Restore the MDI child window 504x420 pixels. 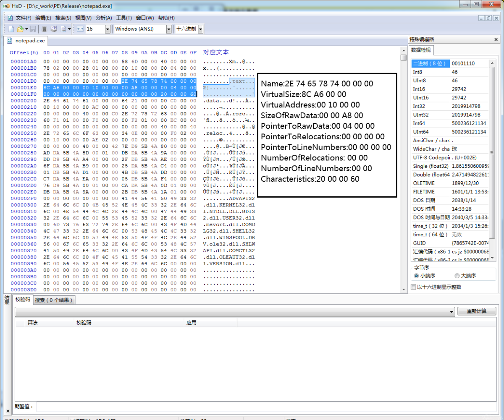(488, 18)
